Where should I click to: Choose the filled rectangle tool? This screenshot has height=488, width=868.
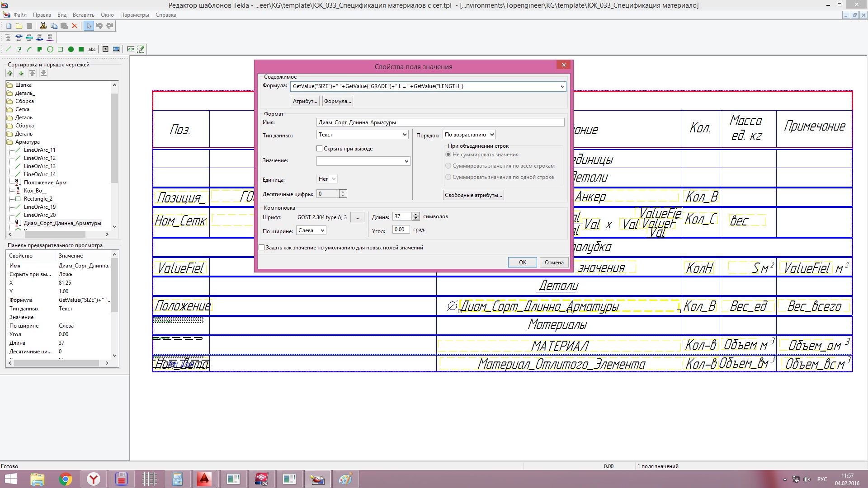tap(81, 49)
